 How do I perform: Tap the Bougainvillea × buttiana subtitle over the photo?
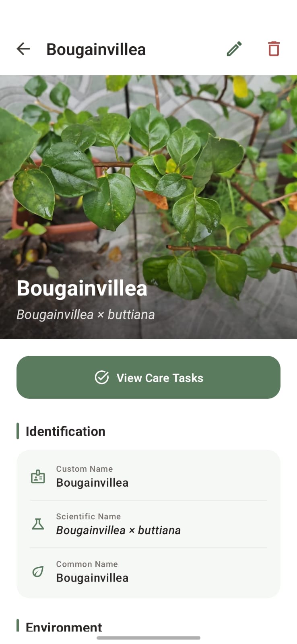tap(86, 315)
